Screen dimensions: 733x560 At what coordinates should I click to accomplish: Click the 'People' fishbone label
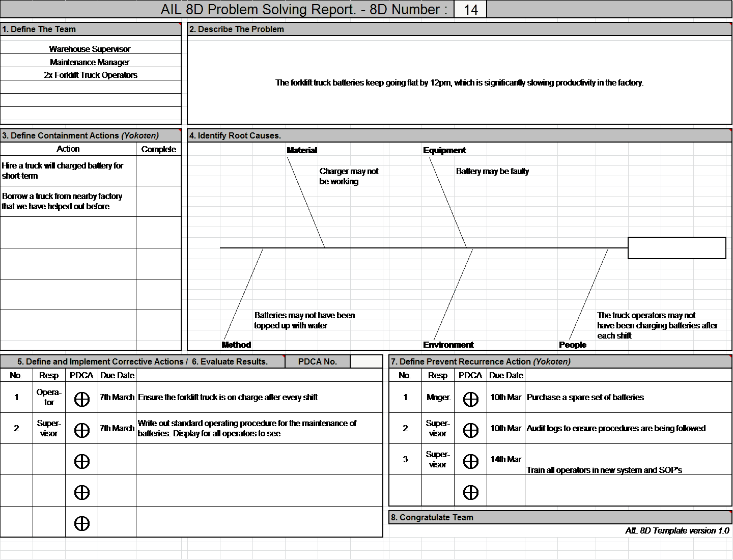click(573, 345)
